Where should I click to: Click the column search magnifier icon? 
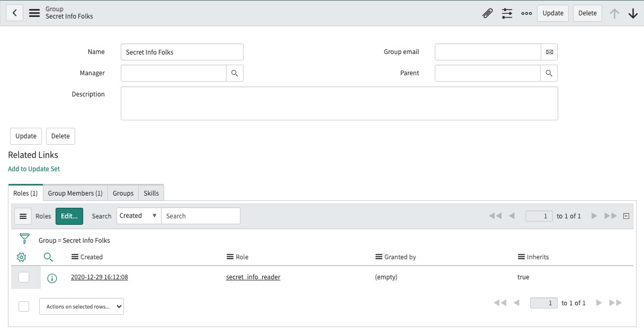pyautogui.click(x=48, y=257)
